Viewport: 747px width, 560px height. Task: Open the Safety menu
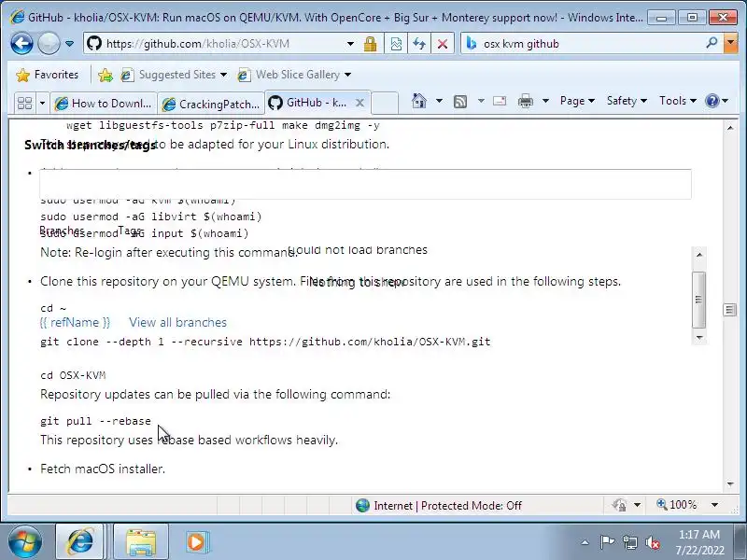pyautogui.click(x=627, y=101)
